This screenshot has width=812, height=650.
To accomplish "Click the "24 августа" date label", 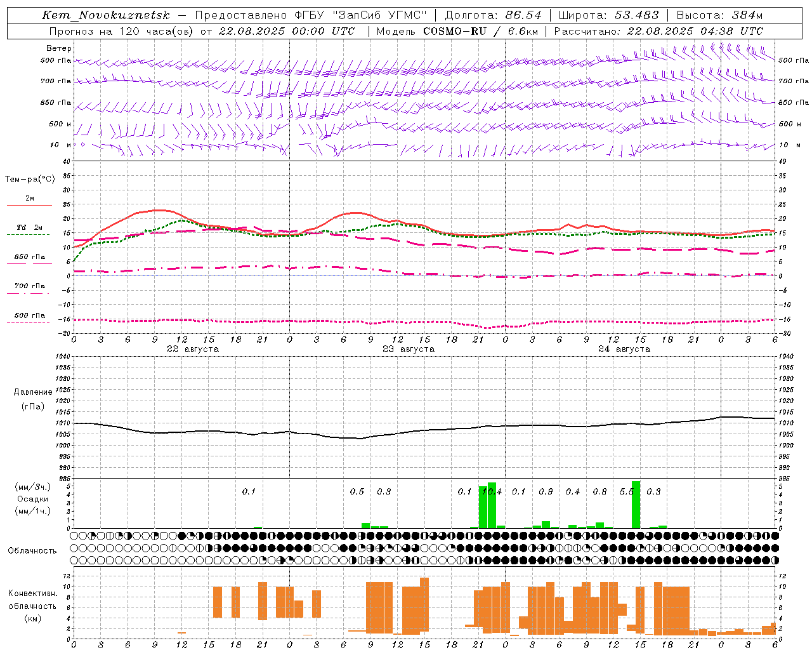I will click(624, 349).
